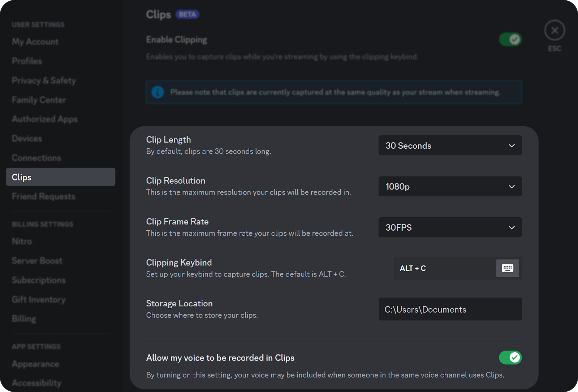Screen dimensions: 578x392
Task: Click the info icon in the quality notice
Action: click(158, 92)
